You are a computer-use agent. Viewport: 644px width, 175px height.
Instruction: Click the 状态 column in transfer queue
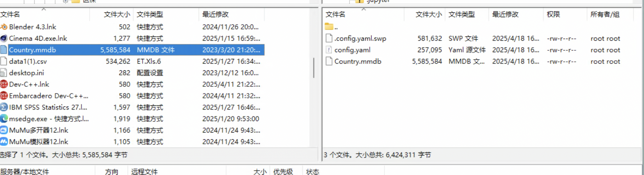pos(313,172)
